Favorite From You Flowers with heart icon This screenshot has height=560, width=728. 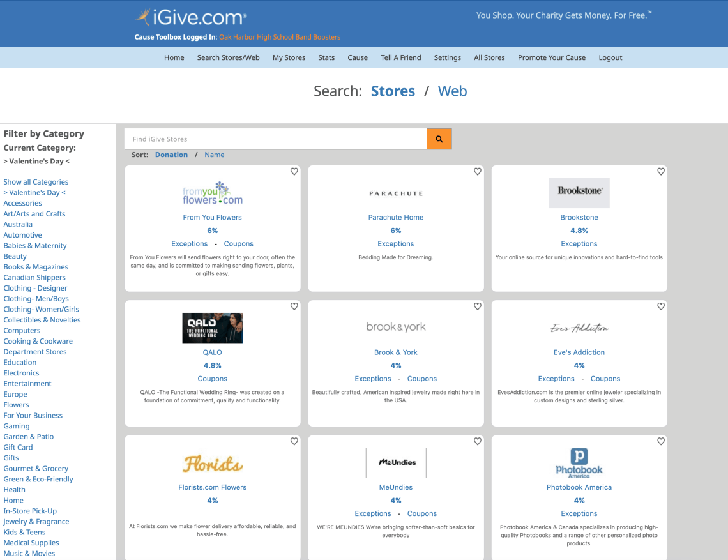click(x=294, y=171)
